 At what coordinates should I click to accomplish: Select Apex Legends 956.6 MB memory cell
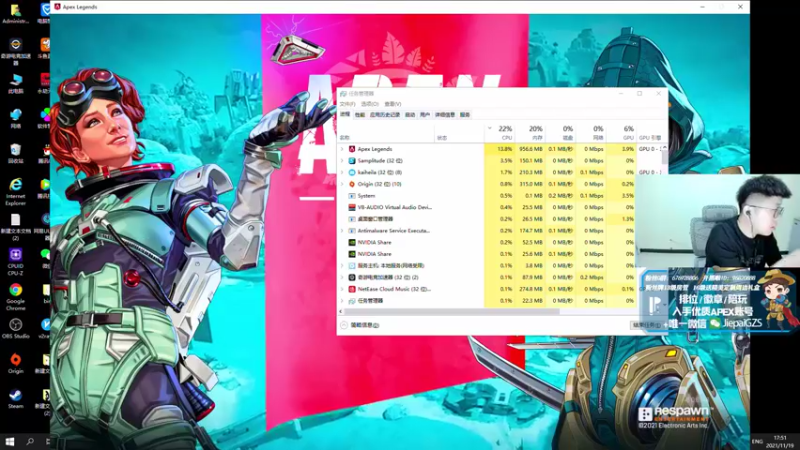pyautogui.click(x=530, y=149)
